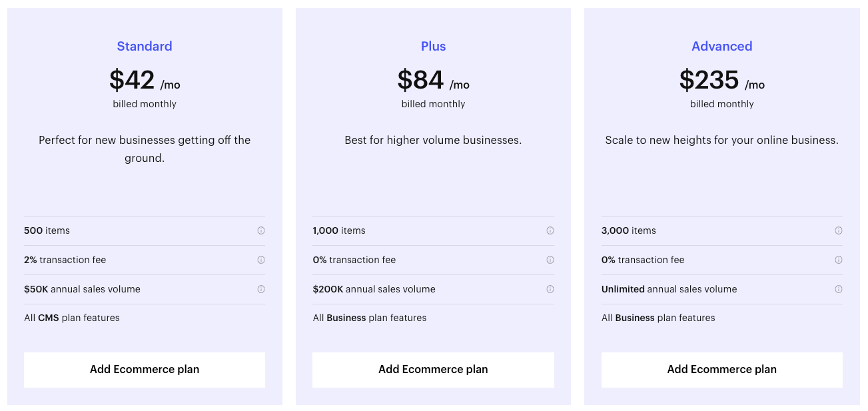Image resolution: width=868 pixels, height=411 pixels.
Task: Click the $84 /mo price
Action: (x=433, y=81)
